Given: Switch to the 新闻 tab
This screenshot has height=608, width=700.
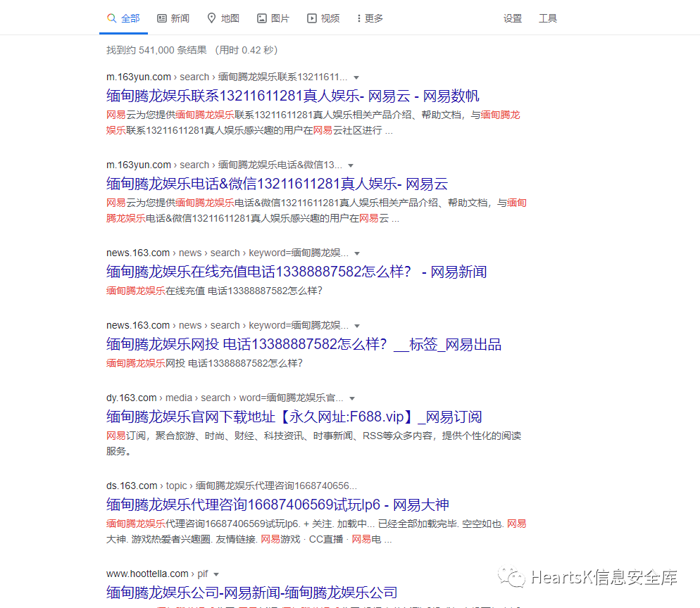Looking at the screenshot, I should [x=173, y=18].
